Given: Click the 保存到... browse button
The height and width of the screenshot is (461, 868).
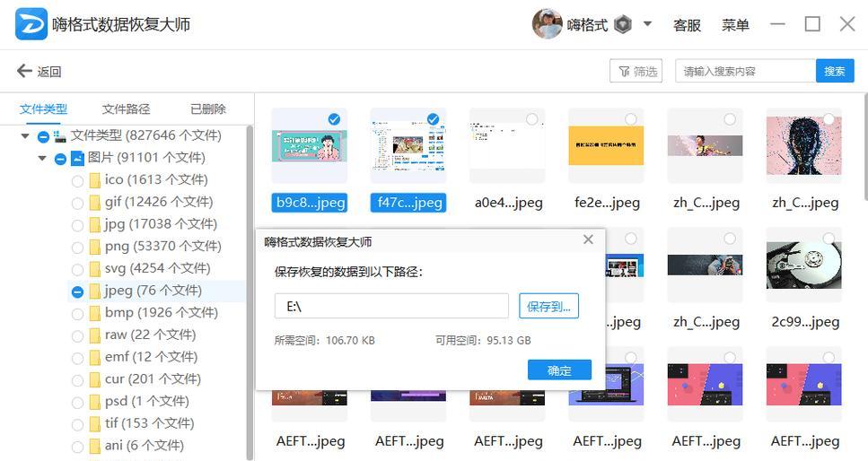Looking at the screenshot, I should pyautogui.click(x=548, y=306).
